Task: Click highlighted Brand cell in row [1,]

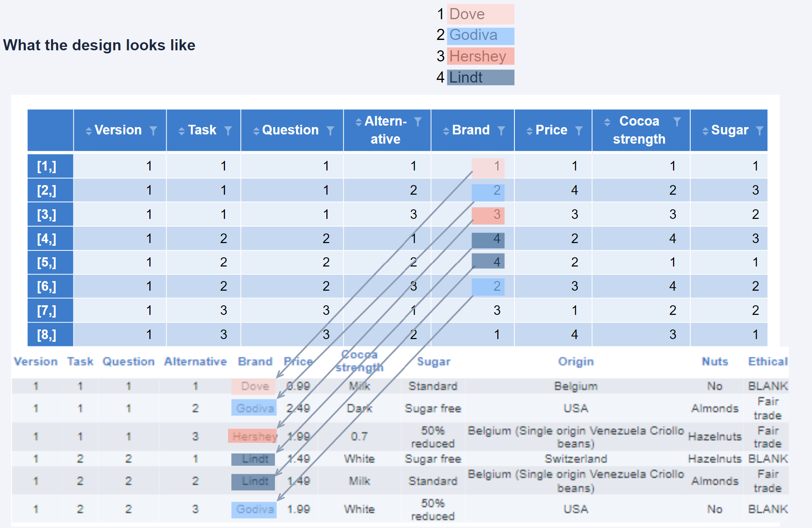Action: point(488,167)
